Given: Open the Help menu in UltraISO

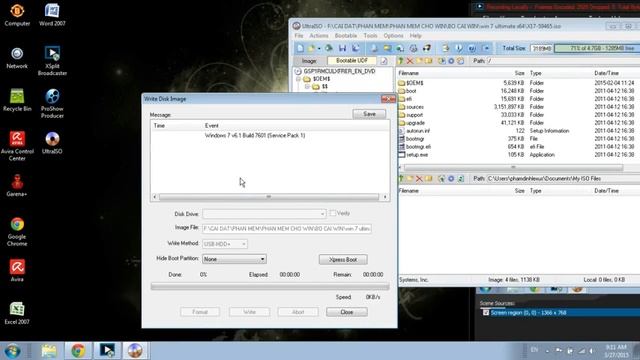Looking at the screenshot, I should click(x=416, y=36).
